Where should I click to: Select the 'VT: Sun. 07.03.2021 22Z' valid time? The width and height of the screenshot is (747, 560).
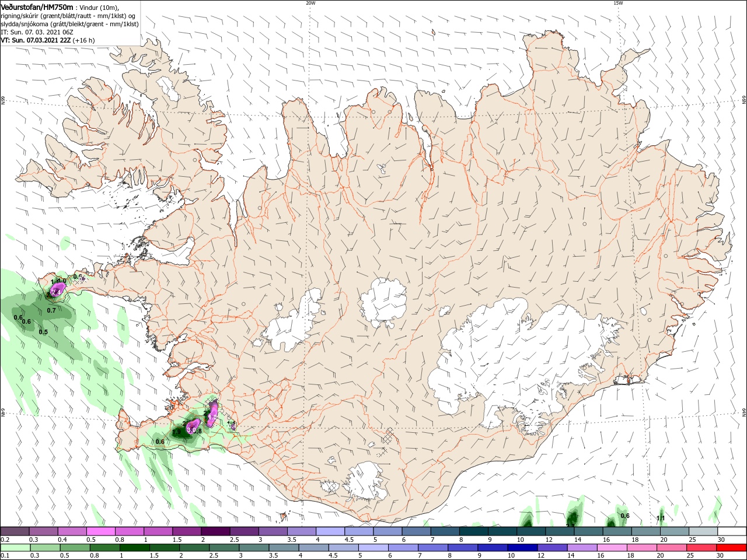point(36,41)
